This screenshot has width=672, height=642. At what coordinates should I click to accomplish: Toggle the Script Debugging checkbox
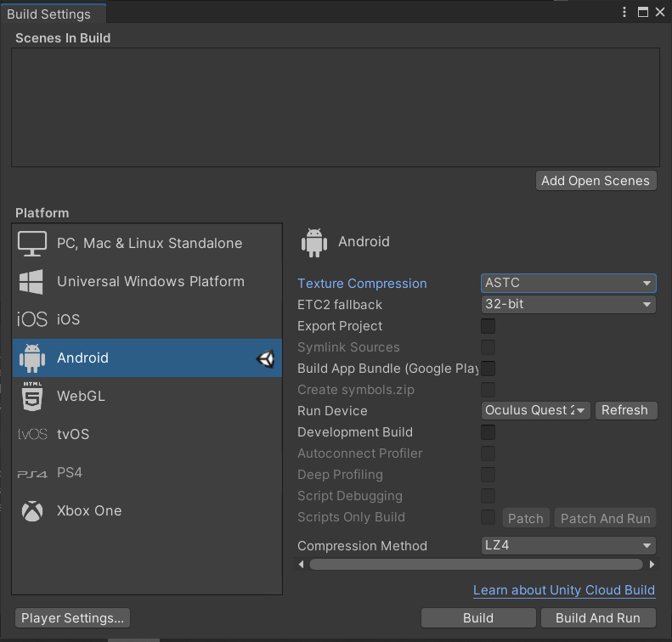point(488,496)
